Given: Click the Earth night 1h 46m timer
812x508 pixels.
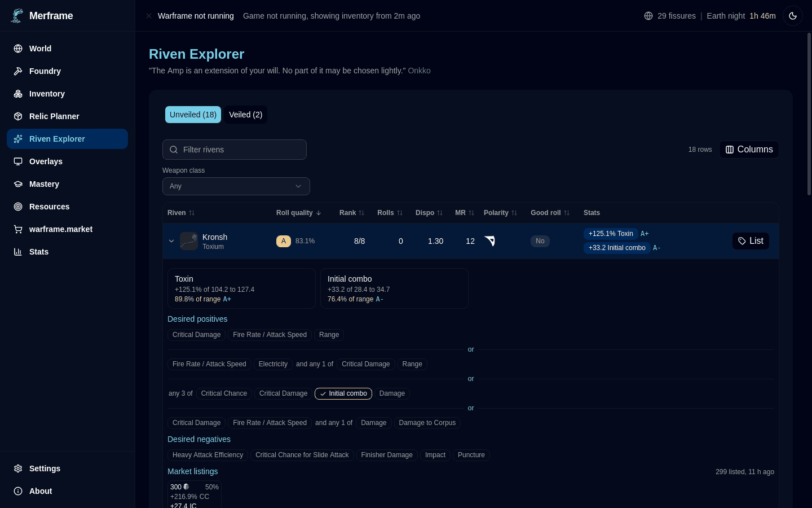Looking at the screenshot, I should pos(741,16).
